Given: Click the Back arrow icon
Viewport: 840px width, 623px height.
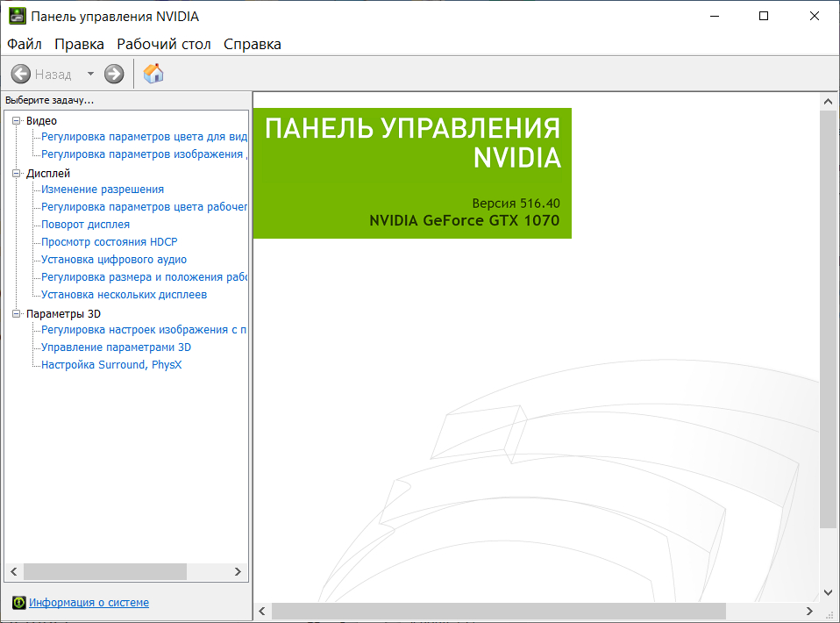Looking at the screenshot, I should coord(21,74).
